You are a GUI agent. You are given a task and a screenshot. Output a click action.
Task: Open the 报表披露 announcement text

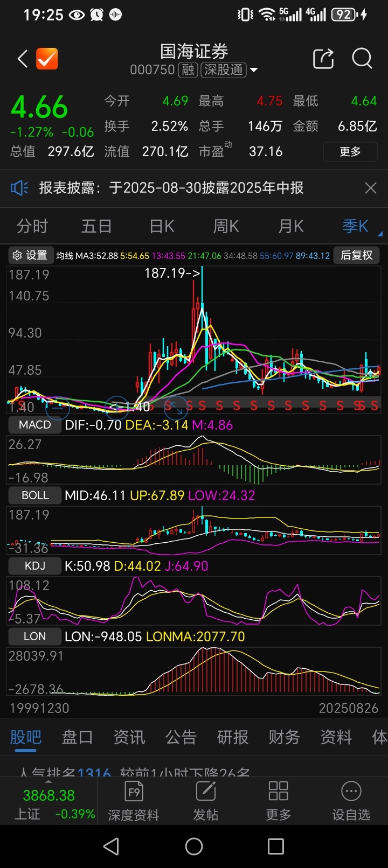pyautogui.click(x=171, y=188)
